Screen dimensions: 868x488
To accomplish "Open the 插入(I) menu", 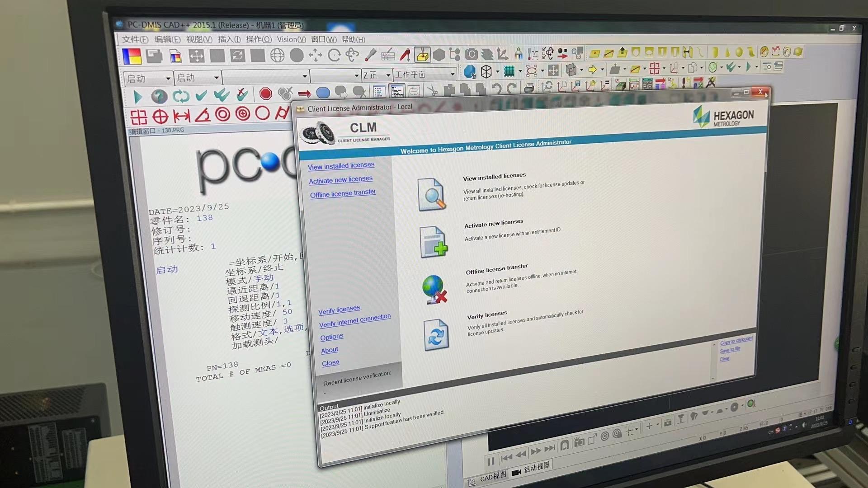I will tap(229, 40).
